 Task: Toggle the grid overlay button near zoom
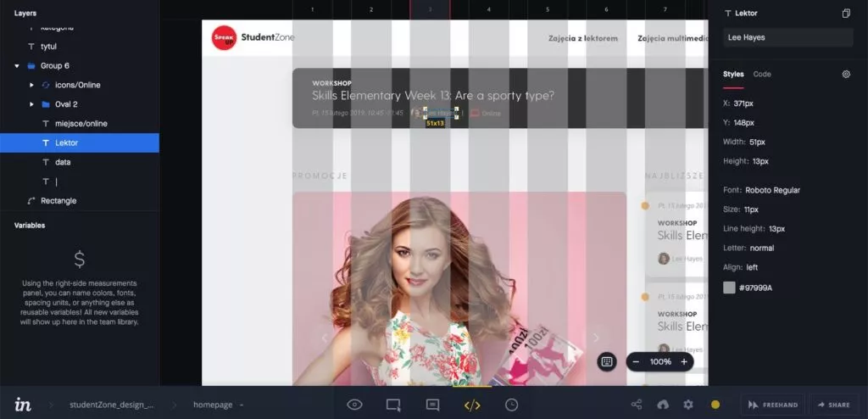(x=607, y=361)
